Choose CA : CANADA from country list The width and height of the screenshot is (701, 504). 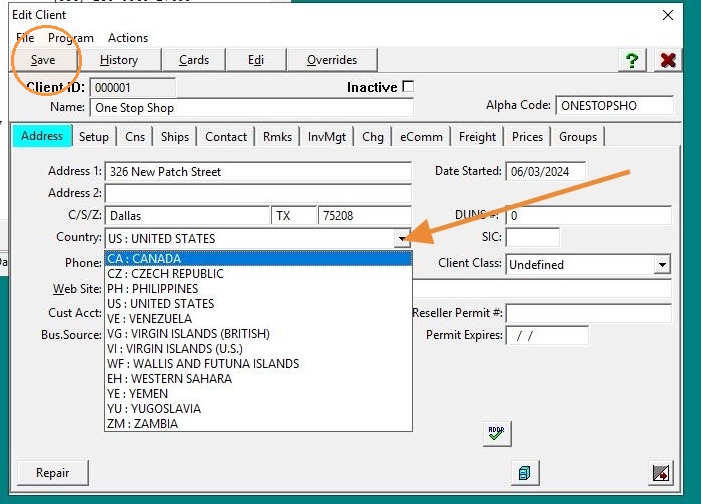coord(258,259)
